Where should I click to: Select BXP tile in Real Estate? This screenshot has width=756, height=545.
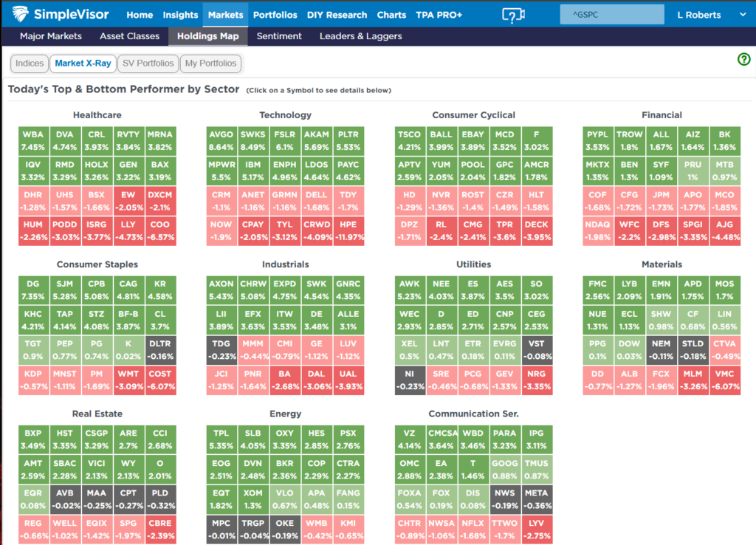33,439
